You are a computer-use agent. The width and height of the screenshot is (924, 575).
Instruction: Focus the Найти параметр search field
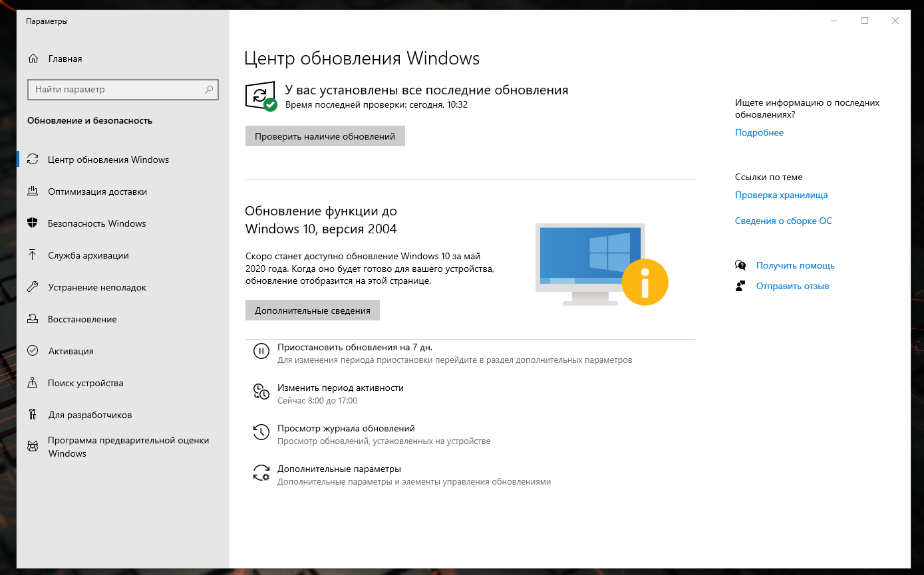click(123, 89)
